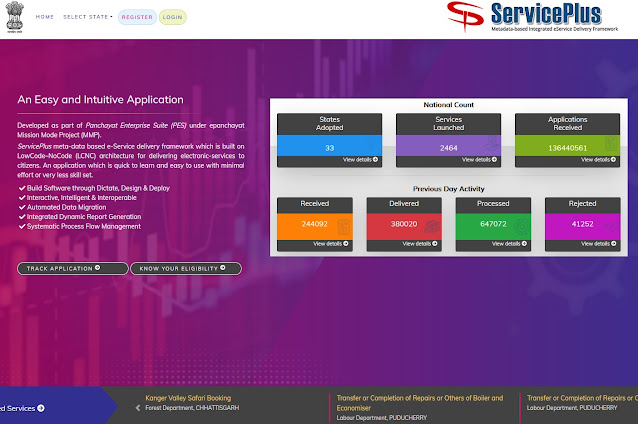
Task: Click the Services Launched value 2464
Action: [448, 148]
